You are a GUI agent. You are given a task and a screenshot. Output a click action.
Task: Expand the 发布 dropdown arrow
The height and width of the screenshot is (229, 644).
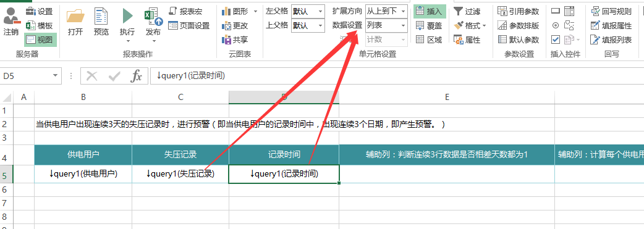[153, 41]
